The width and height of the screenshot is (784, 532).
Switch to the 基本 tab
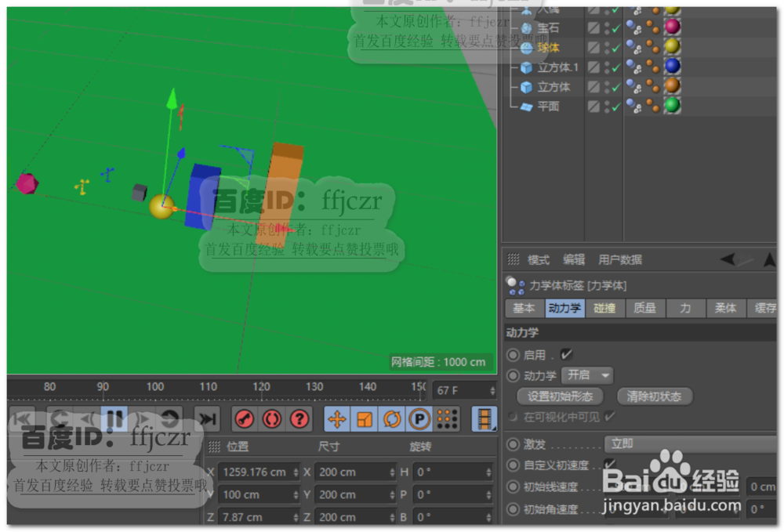point(524,308)
